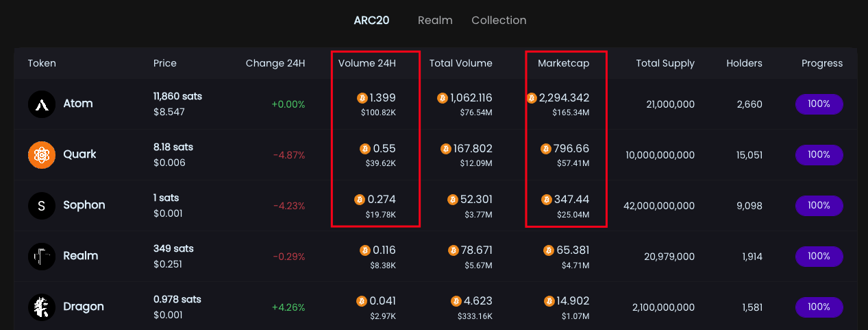Screen dimensions: 868x330
Task: Sort by Holders column header
Action: point(744,63)
